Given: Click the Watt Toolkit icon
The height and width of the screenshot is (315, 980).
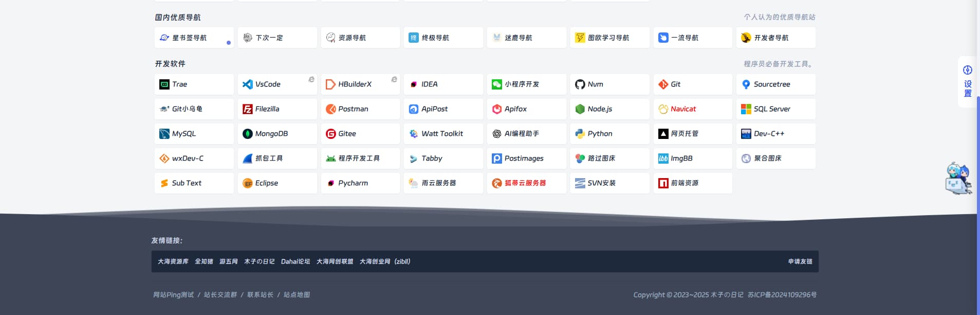Looking at the screenshot, I should pyautogui.click(x=414, y=134).
